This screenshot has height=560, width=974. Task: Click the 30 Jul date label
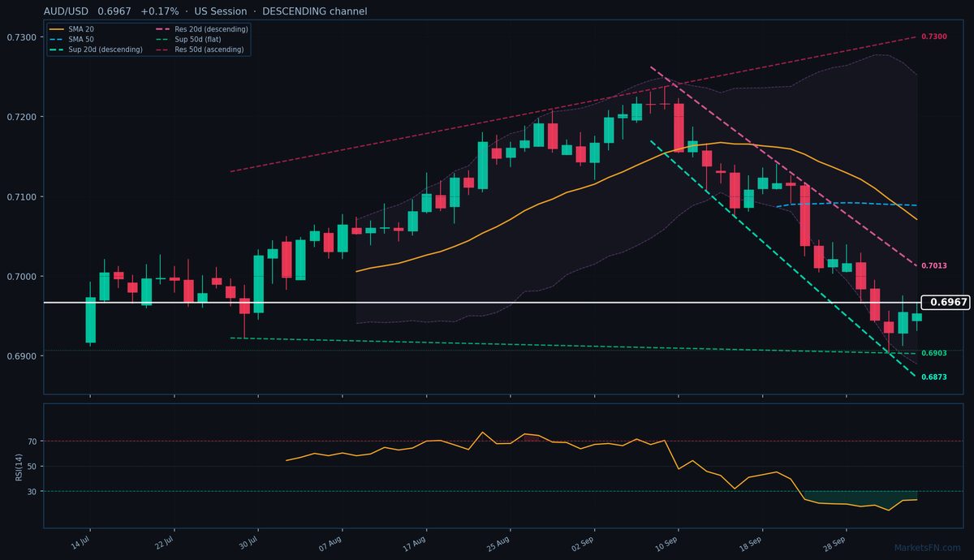click(x=248, y=542)
